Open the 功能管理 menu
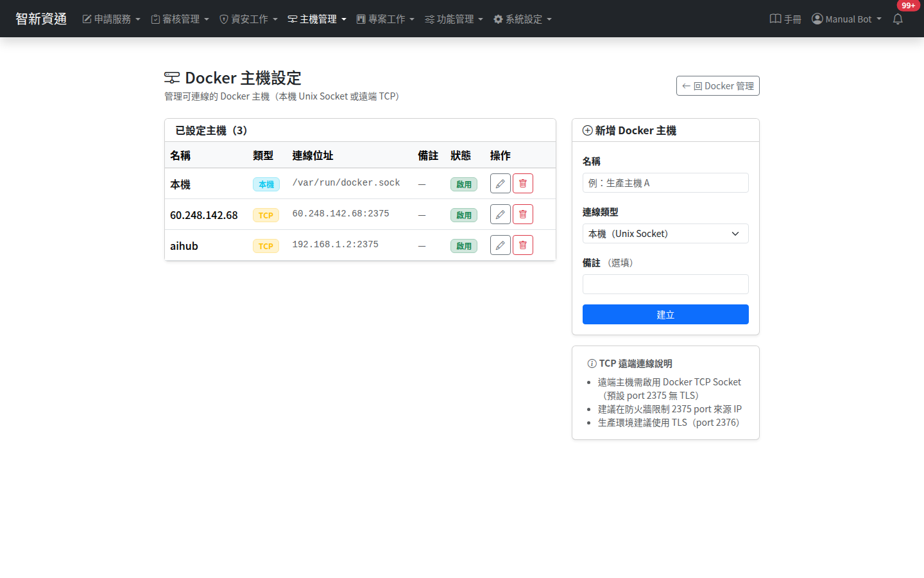Screen dimensions: 924x578 [454, 19]
